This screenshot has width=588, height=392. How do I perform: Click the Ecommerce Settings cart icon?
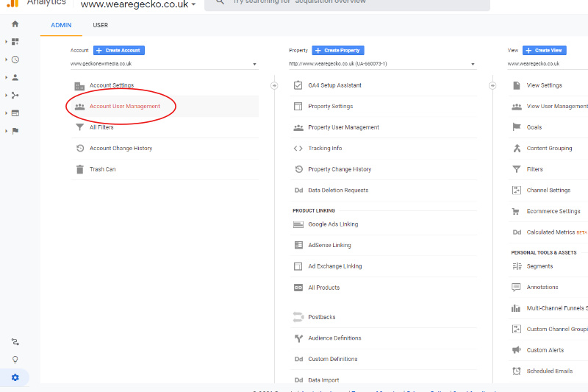pyautogui.click(x=516, y=211)
